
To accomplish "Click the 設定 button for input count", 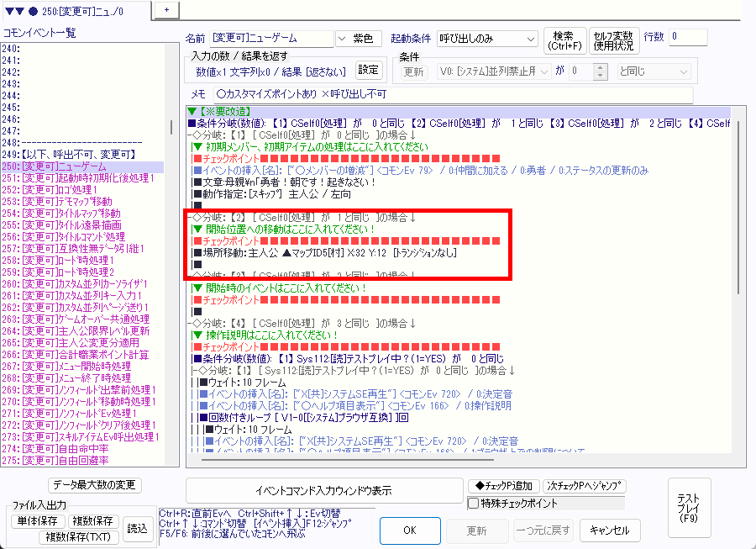I will pyautogui.click(x=369, y=70).
